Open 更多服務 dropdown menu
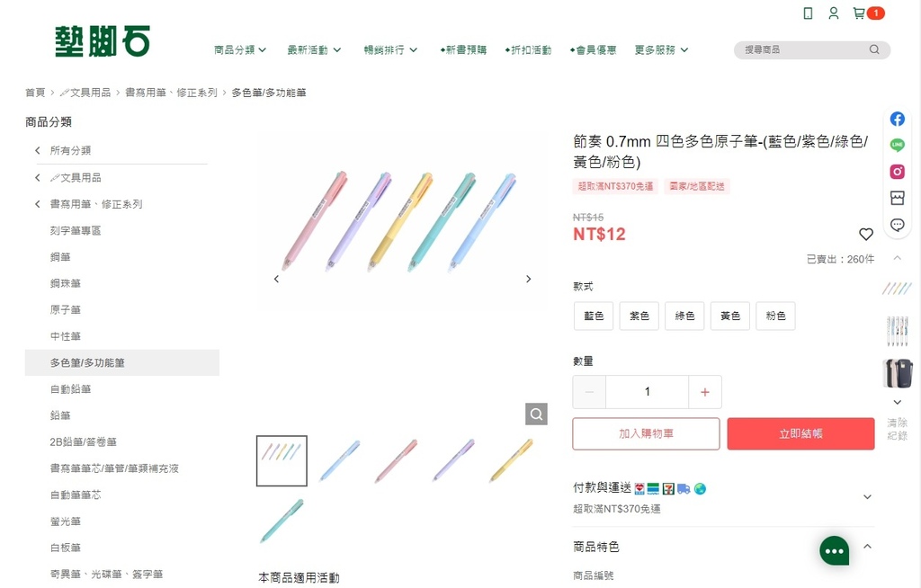The image size is (921, 588). pyautogui.click(x=661, y=50)
